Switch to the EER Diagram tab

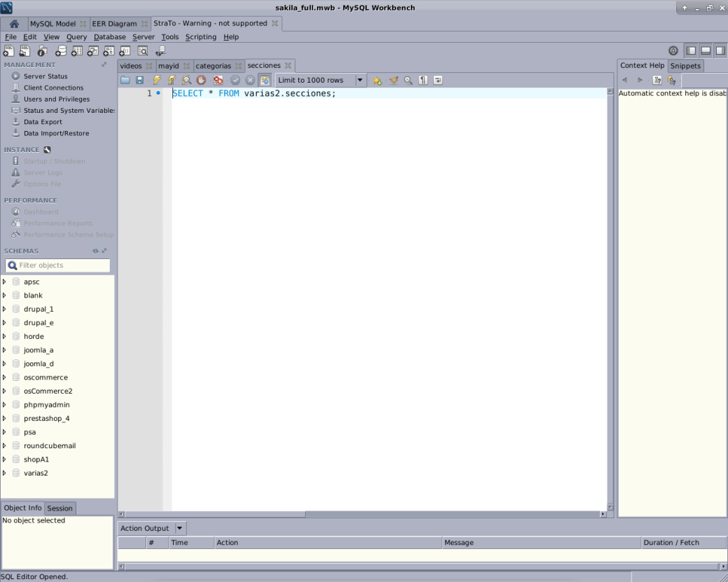click(x=114, y=24)
